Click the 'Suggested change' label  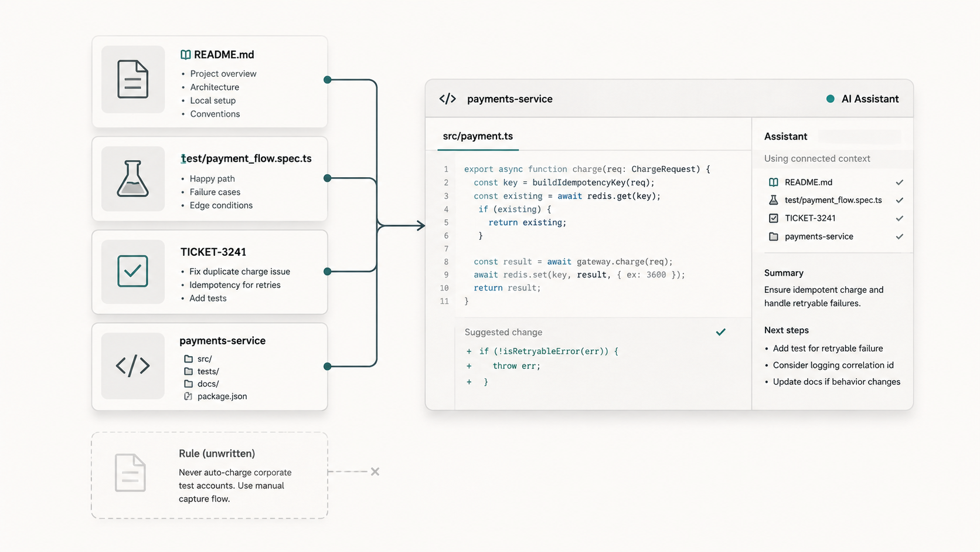tap(503, 332)
